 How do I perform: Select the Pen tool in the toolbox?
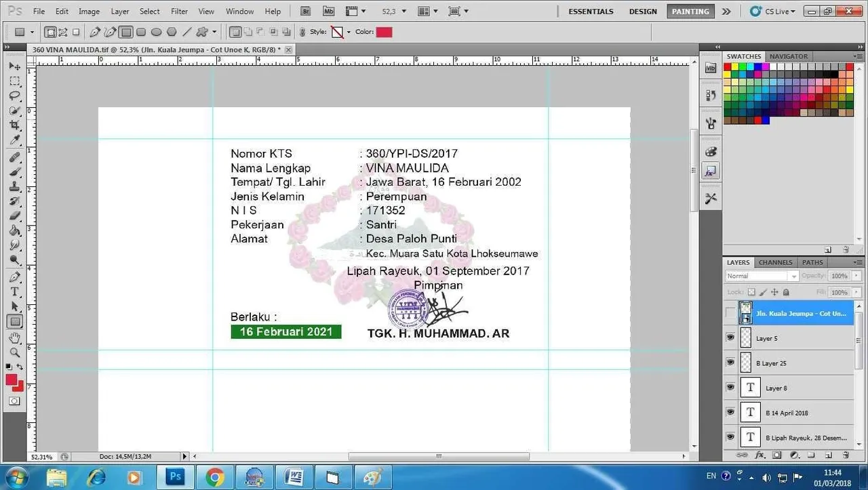(x=14, y=277)
